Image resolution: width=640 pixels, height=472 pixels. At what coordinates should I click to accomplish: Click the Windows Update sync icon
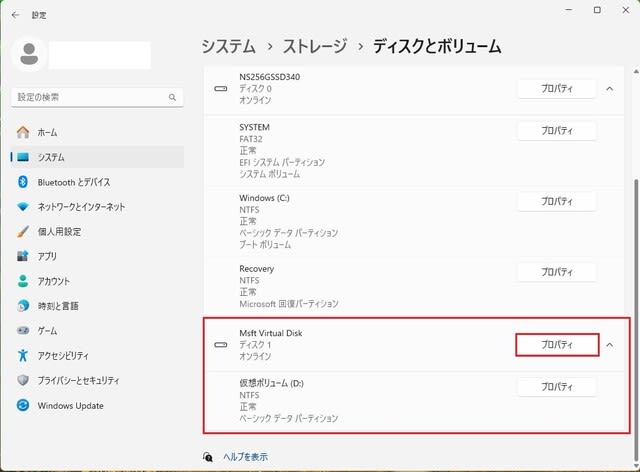click(23, 405)
